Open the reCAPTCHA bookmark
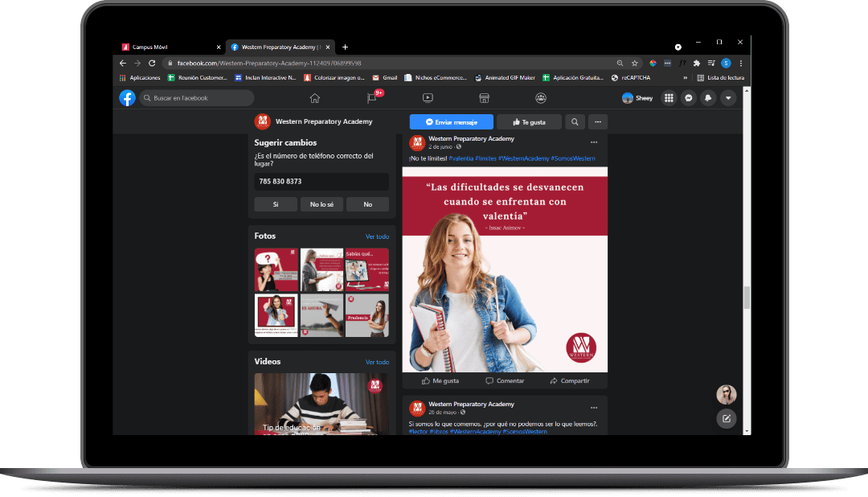 coord(631,78)
